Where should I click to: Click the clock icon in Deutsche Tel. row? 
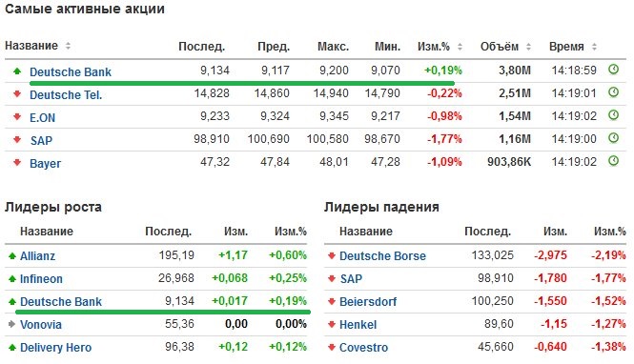[613, 92]
